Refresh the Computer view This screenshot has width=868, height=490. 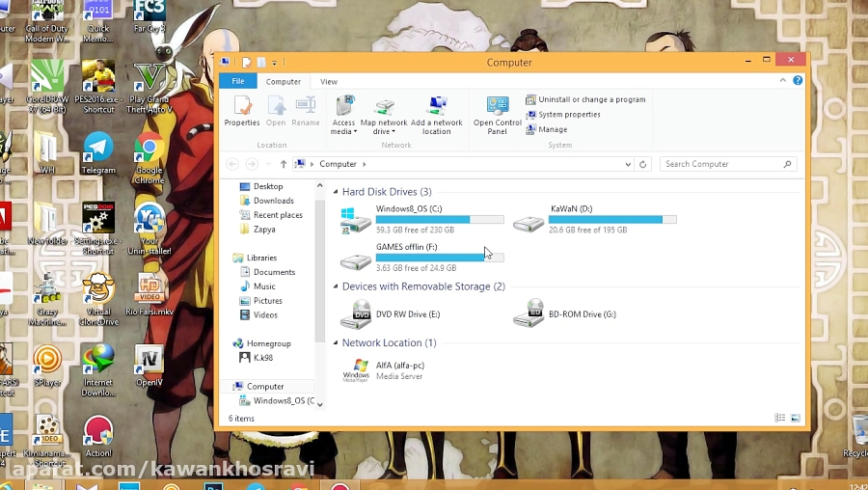[642, 164]
